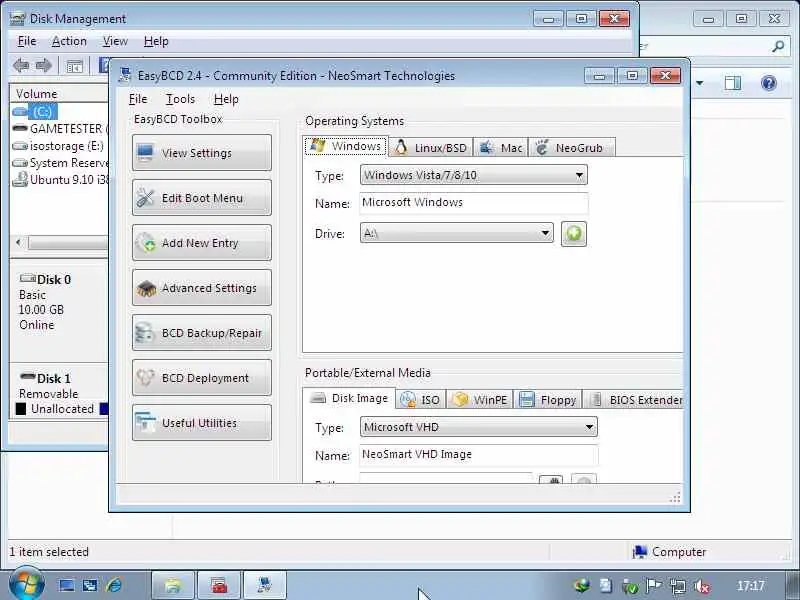Open Disk Management Help menu
This screenshot has width=800, height=600.
[156, 41]
